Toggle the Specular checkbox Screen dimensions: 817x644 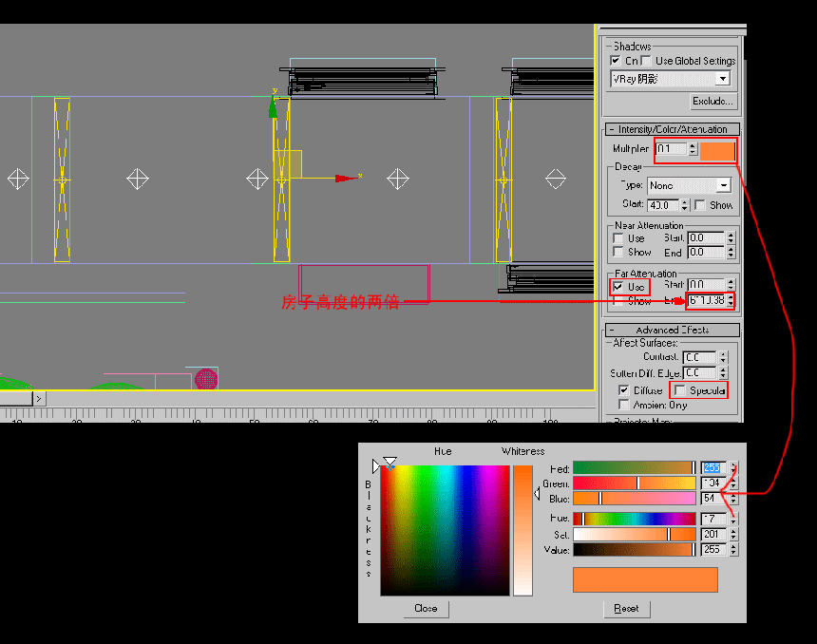pyautogui.click(x=680, y=390)
